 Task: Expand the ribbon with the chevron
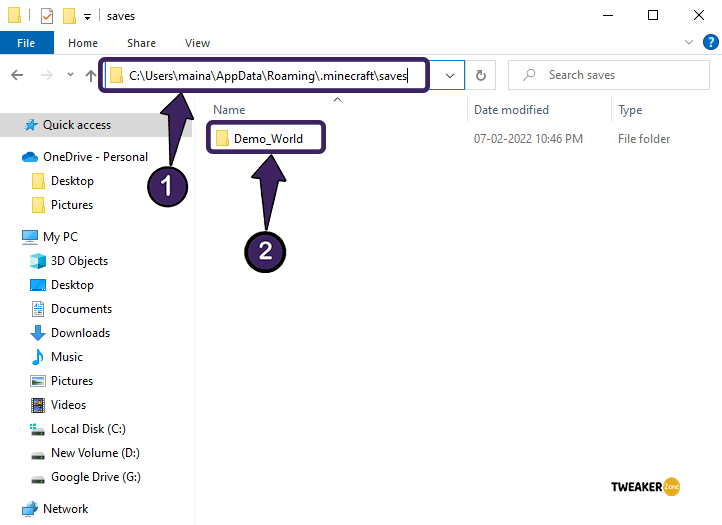point(689,42)
